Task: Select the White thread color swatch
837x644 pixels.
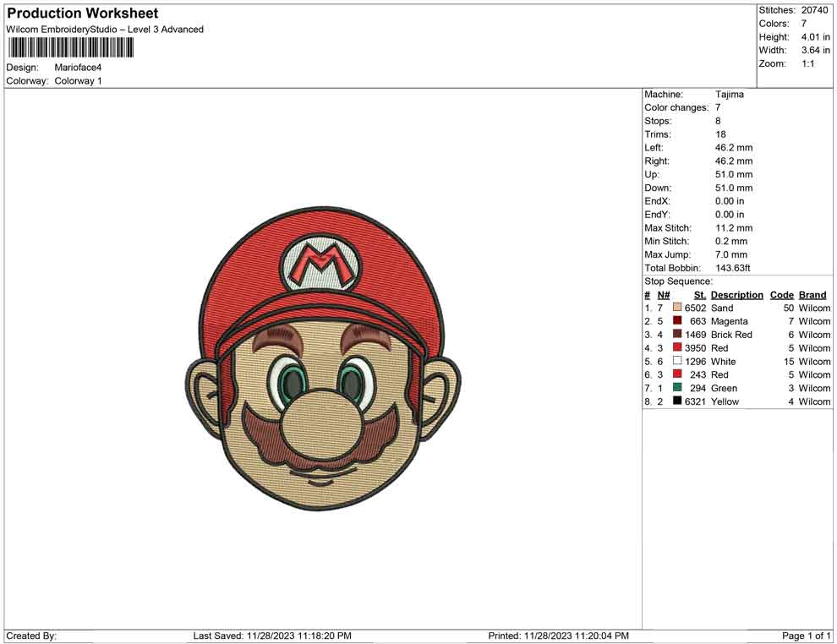Action: [x=677, y=362]
